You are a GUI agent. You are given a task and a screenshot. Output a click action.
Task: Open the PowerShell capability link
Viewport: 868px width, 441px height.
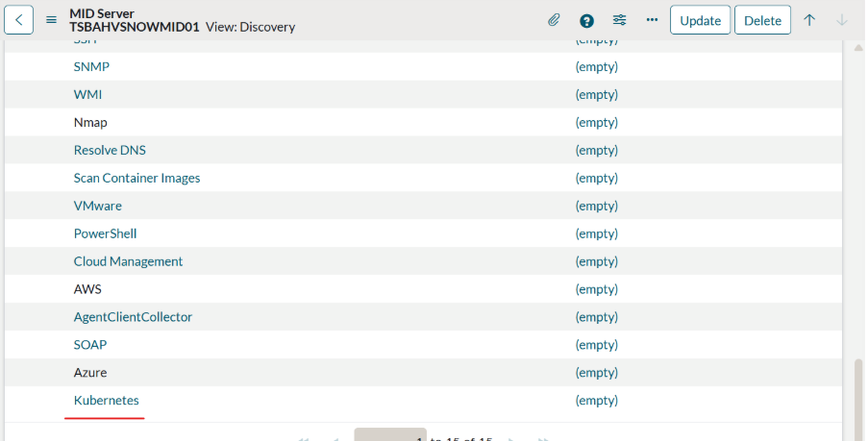tap(105, 234)
